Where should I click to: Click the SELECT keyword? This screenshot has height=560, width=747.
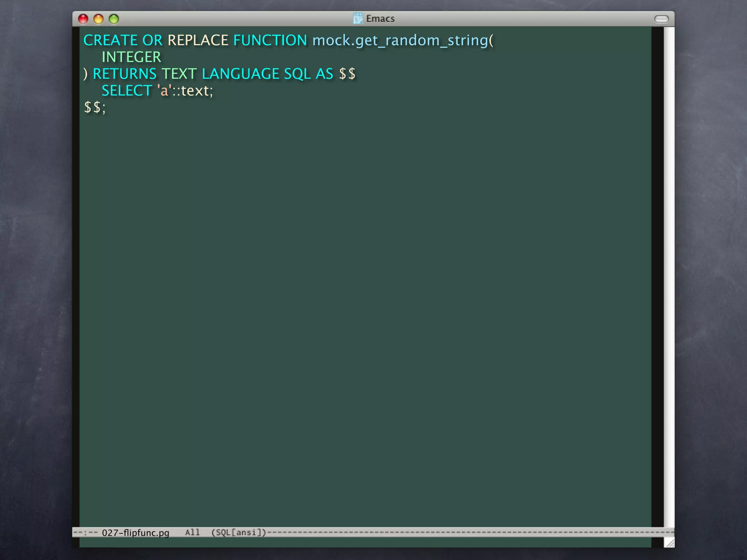click(x=127, y=90)
